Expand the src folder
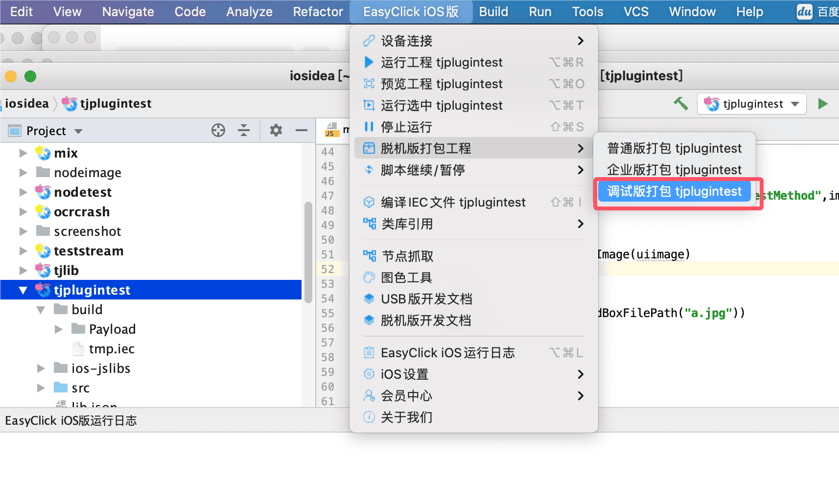Viewport: 839px width, 504px height. pos(41,388)
